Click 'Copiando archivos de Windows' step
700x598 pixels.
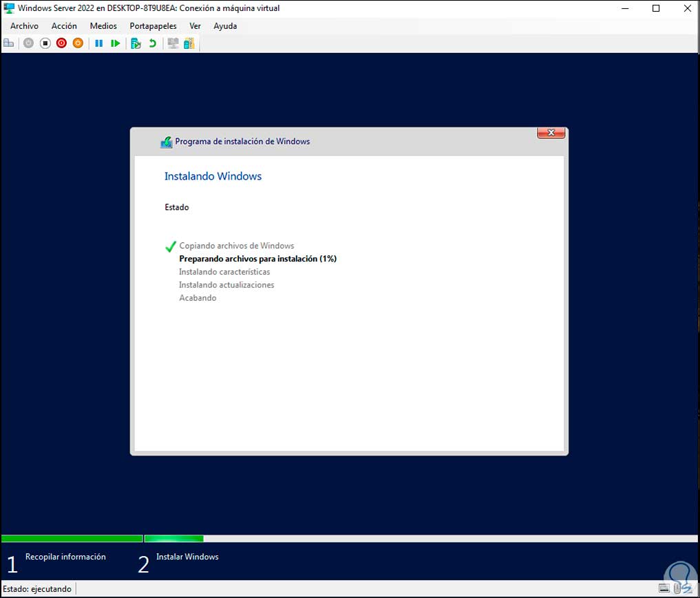tap(237, 246)
